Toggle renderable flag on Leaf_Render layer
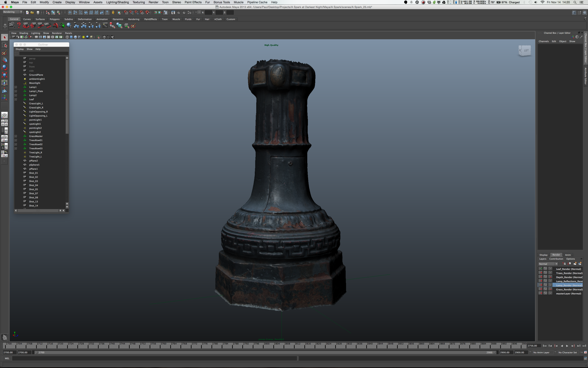The width and height of the screenshot is (588, 368). (x=540, y=269)
